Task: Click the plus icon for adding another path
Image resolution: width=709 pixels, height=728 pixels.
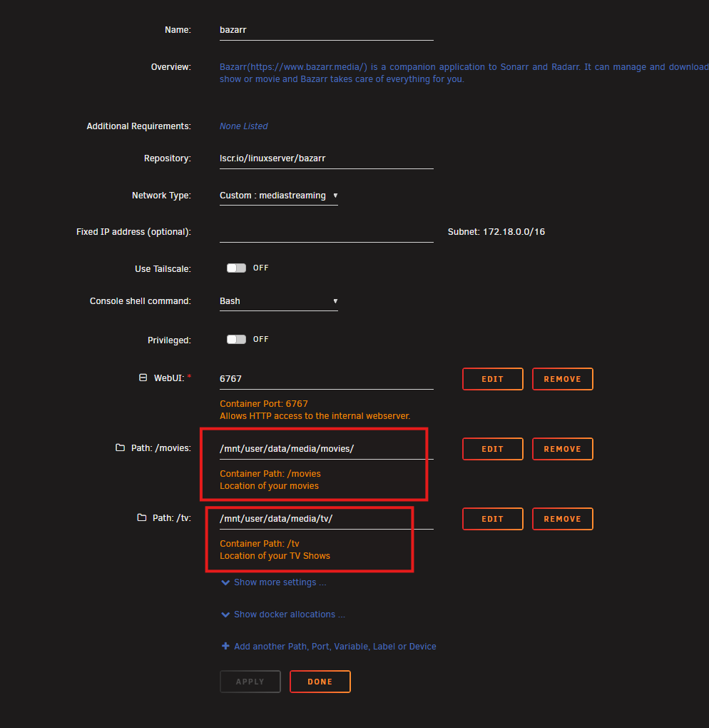Action: (x=226, y=646)
